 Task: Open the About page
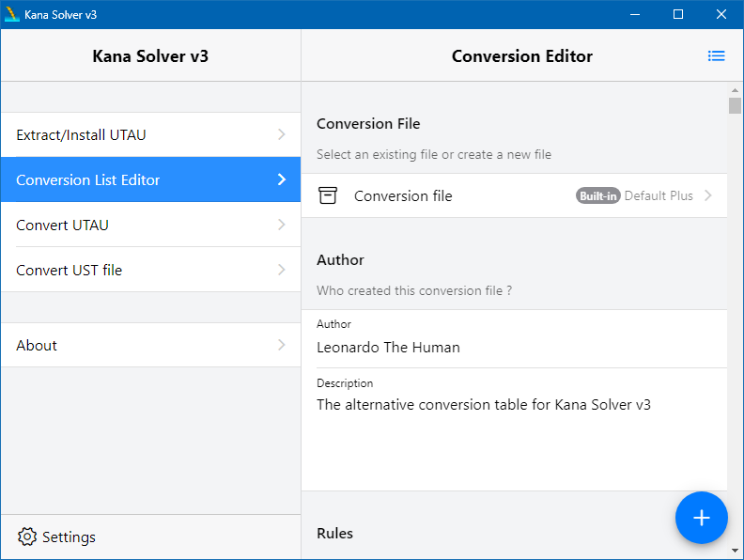(x=151, y=345)
